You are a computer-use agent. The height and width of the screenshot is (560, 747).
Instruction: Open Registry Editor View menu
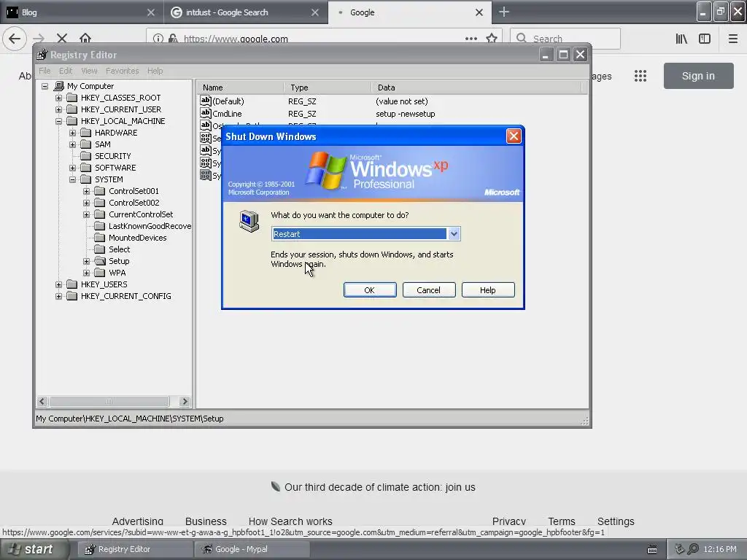[89, 71]
